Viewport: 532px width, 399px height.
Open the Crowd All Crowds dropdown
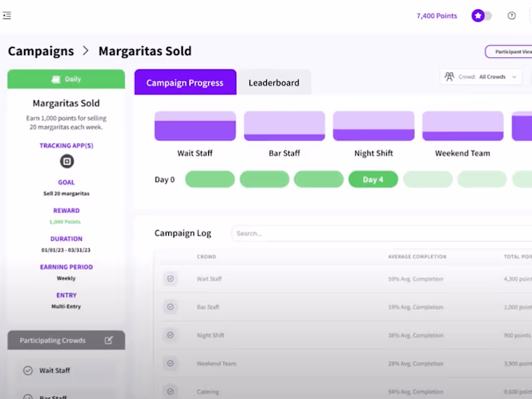481,76
